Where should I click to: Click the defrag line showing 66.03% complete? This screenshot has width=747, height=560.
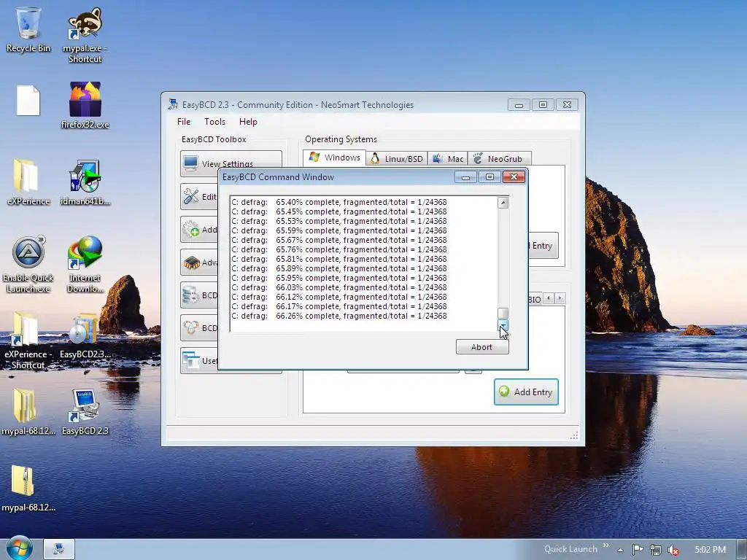[x=339, y=287]
